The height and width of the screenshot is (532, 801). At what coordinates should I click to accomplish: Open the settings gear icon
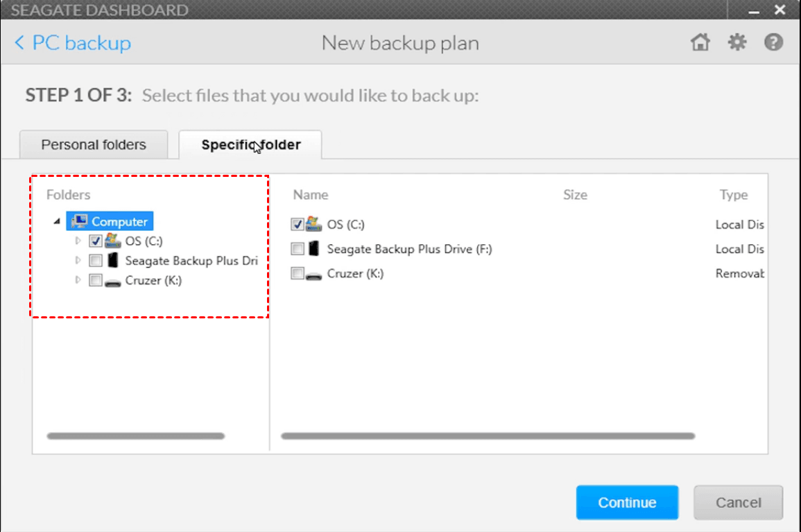(737, 43)
